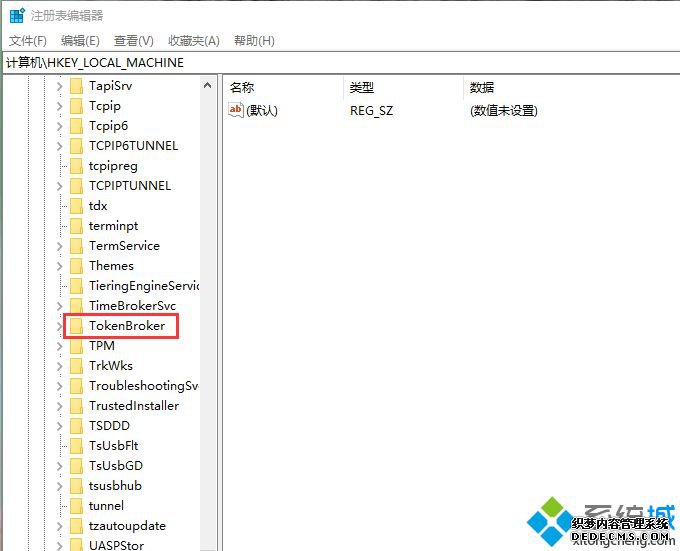Click the (数值未设置) data cell
The image size is (680, 551).
503,111
